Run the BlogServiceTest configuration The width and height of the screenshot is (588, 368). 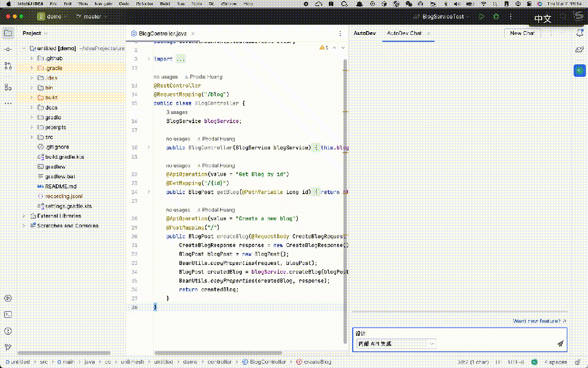coord(481,16)
